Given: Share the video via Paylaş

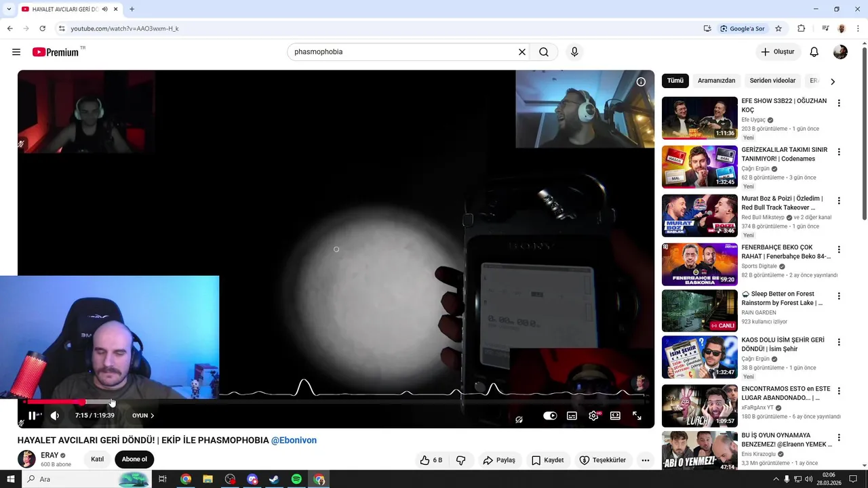Looking at the screenshot, I should [x=499, y=460].
